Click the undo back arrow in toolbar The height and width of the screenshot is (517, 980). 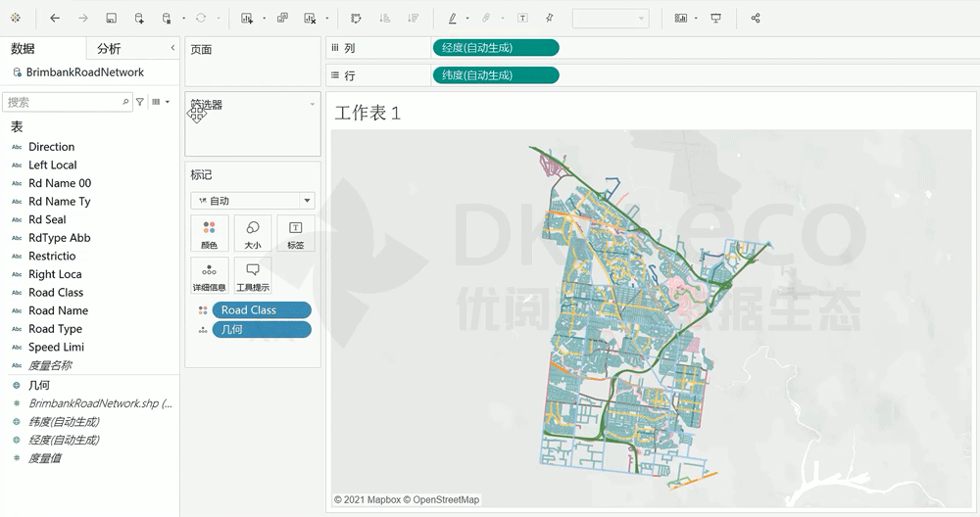55,19
